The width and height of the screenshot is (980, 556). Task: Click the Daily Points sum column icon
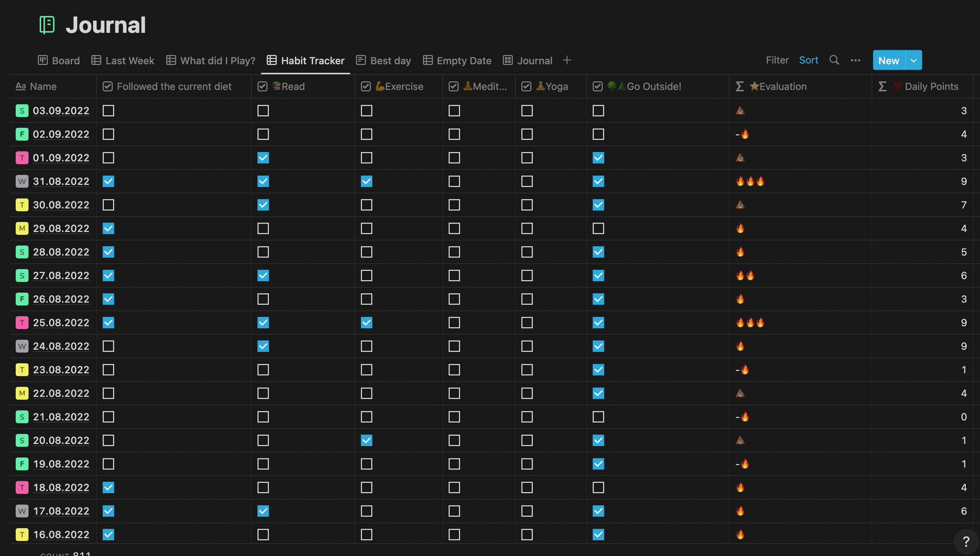pyautogui.click(x=883, y=86)
